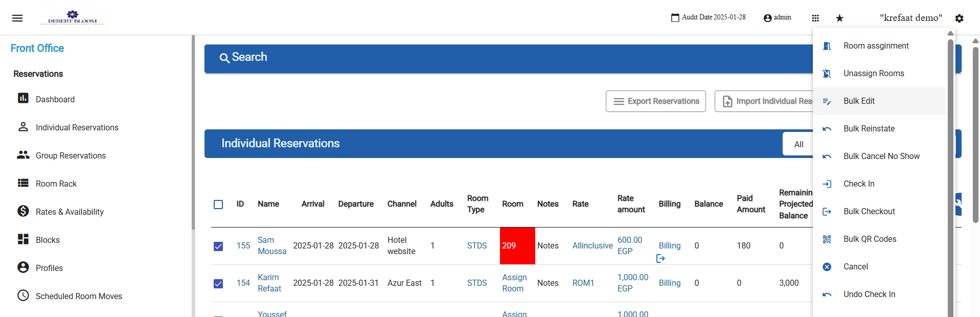Screen dimensions: 980x317
Task: Open reservation ID 155 link
Action: [243, 246]
